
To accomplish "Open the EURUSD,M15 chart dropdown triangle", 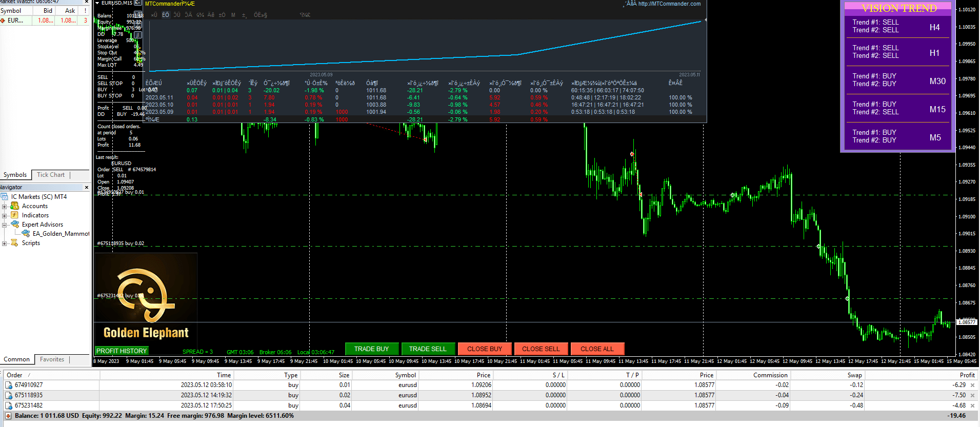I will (x=97, y=3).
